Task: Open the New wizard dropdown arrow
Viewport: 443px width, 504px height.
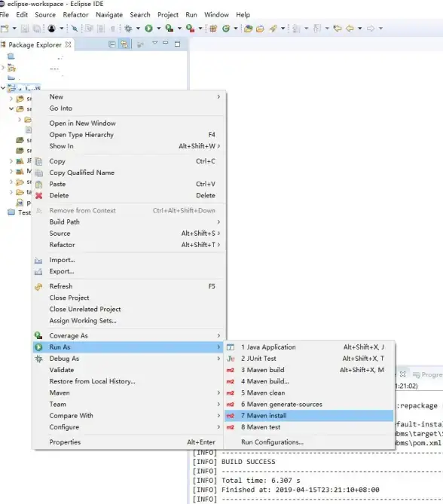Action: (14, 29)
